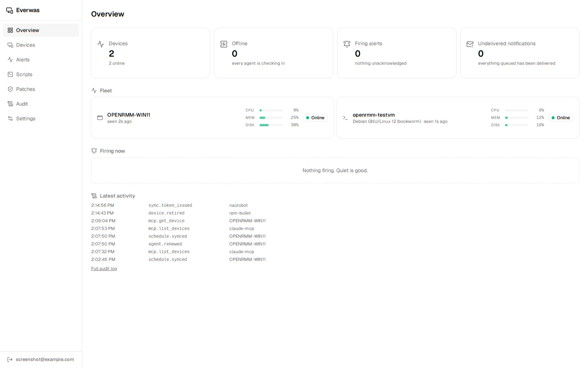Click 'every agent is checking in' text
The image size is (588, 368).
[x=258, y=63]
